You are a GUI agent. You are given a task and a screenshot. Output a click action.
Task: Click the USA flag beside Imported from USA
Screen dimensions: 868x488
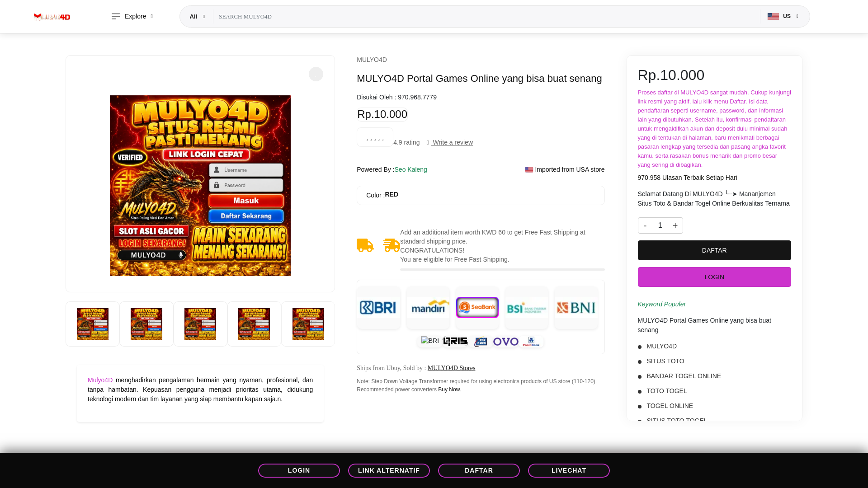[529, 170]
